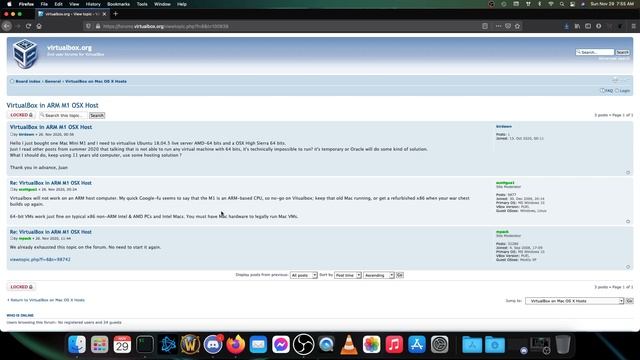Click the Board index breadcrumb link
This screenshot has width=640, height=360.
[28, 81]
